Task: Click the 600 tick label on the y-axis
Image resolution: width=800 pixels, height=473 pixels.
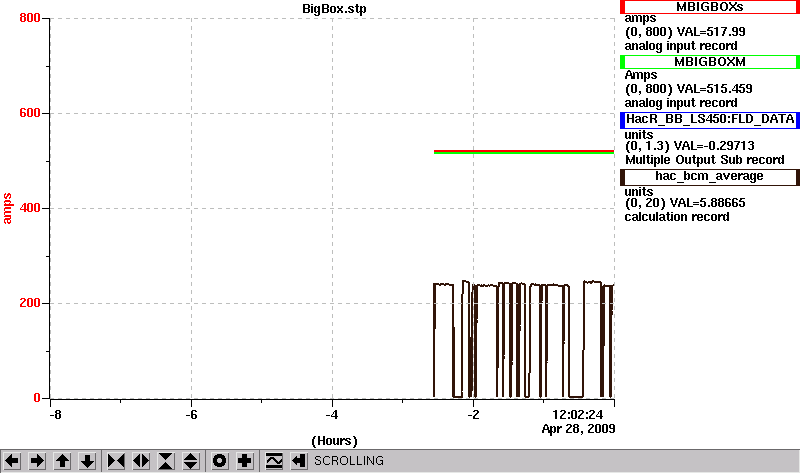Action: pyautogui.click(x=30, y=113)
